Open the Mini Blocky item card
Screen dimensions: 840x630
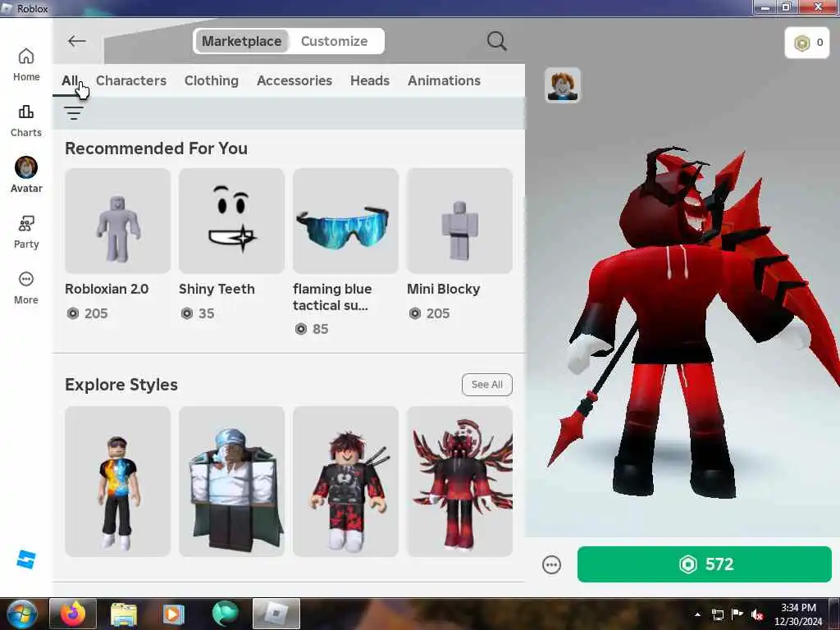tap(459, 245)
